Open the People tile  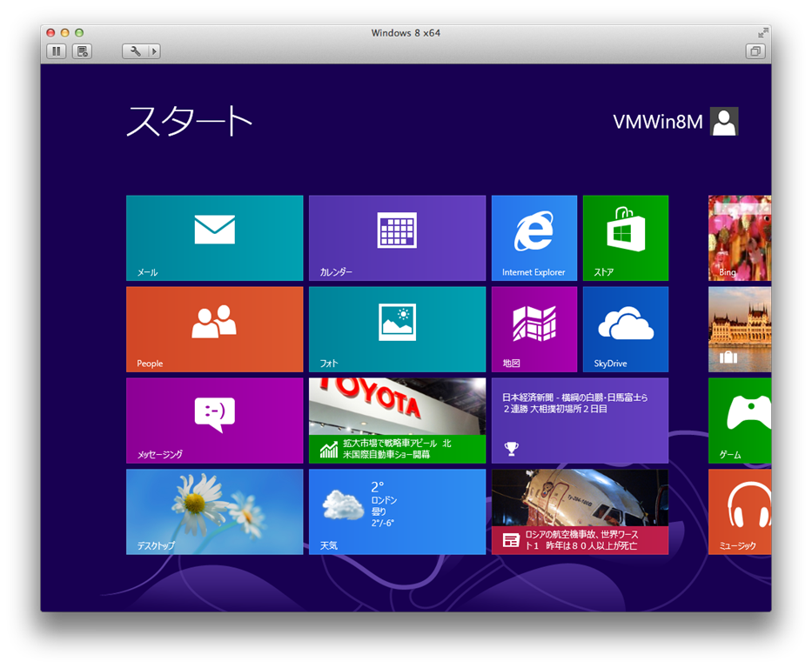214,329
